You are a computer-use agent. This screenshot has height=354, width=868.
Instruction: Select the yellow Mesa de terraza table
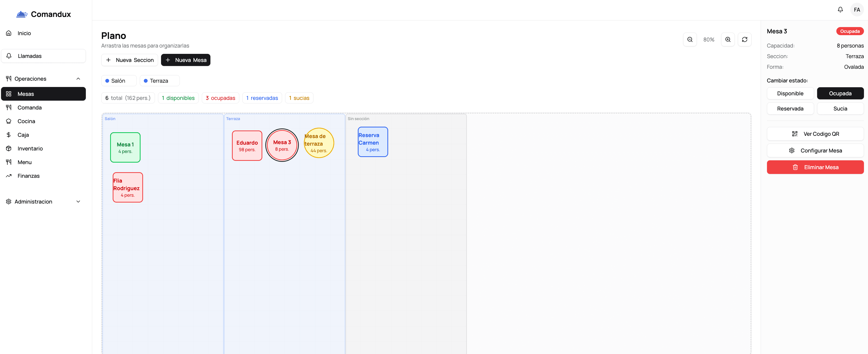click(319, 143)
